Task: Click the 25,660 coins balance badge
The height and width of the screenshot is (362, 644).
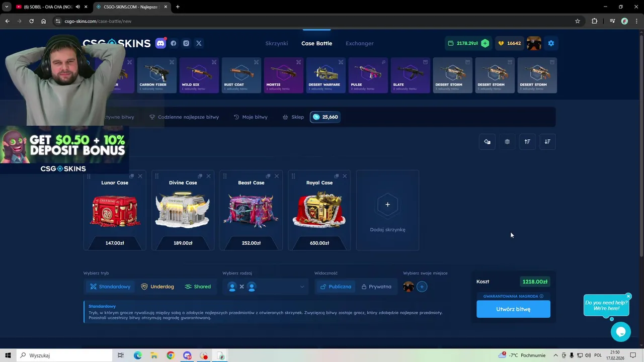Action: [325, 117]
